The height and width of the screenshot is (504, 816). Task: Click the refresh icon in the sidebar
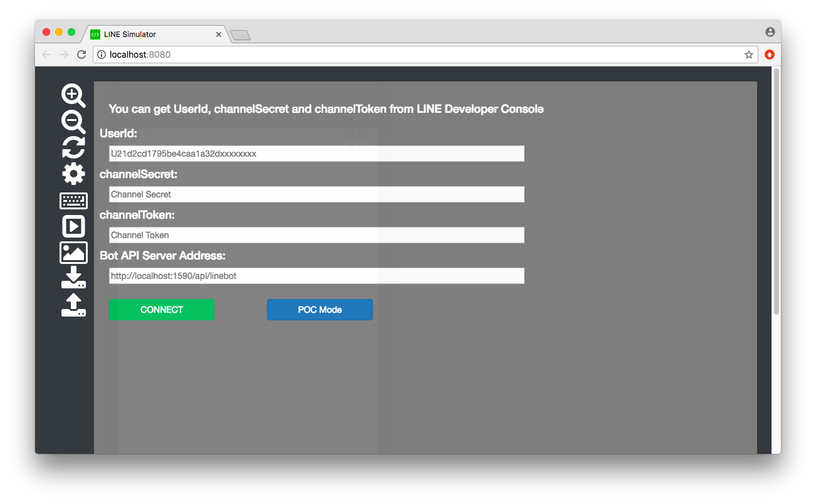click(73, 148)
